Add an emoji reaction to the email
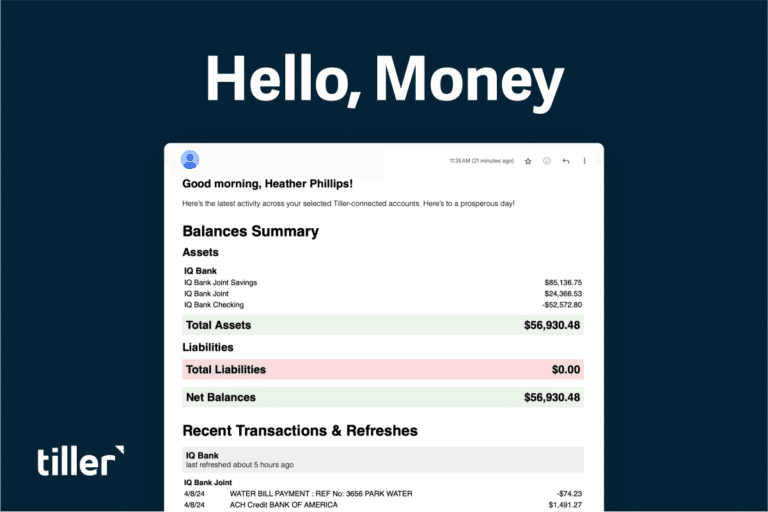The height and width of the screenshot is (512, 768). coord(547,161)
